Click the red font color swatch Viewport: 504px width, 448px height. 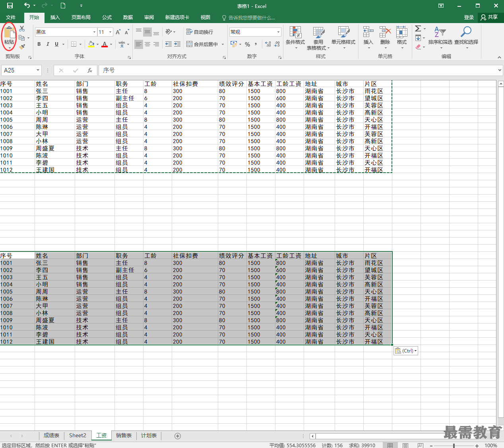click(105, 44)
